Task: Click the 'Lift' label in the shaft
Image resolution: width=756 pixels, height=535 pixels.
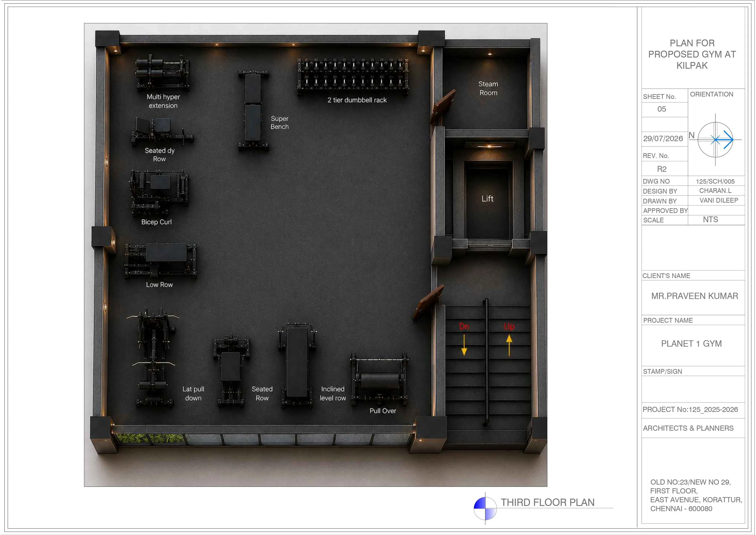Action: 487,199
